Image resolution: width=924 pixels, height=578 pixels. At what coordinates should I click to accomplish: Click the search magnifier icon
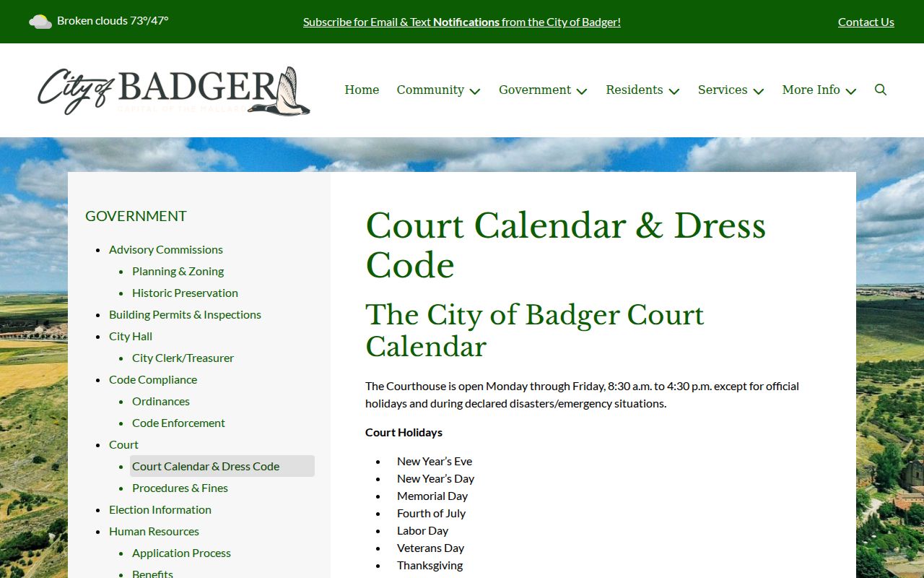pos(880,90)
